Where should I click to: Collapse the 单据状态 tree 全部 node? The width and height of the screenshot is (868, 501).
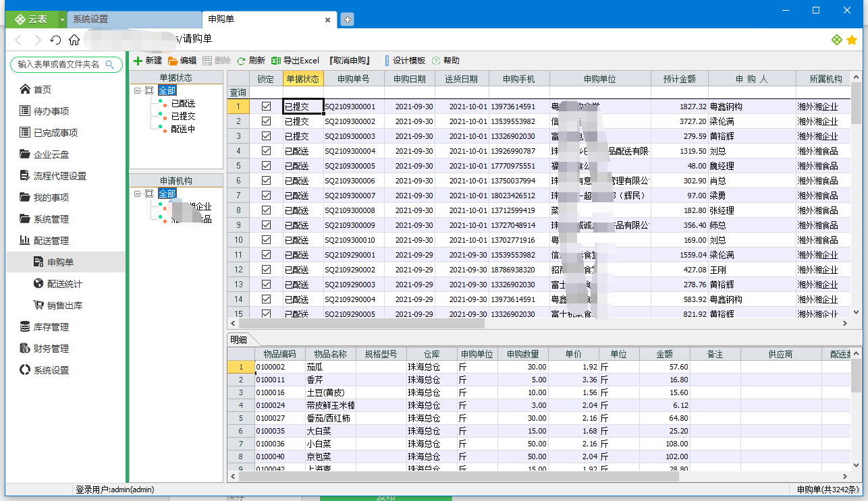click(x=138, y=90)
